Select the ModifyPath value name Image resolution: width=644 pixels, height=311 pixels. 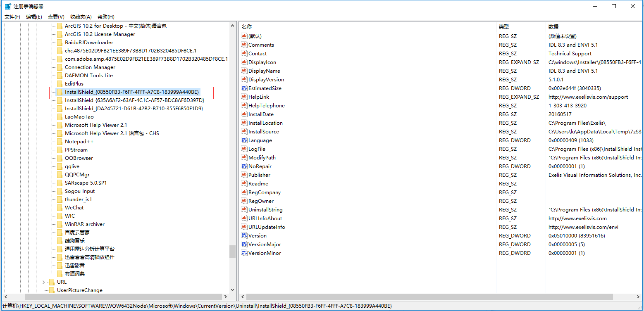point(262,158)
